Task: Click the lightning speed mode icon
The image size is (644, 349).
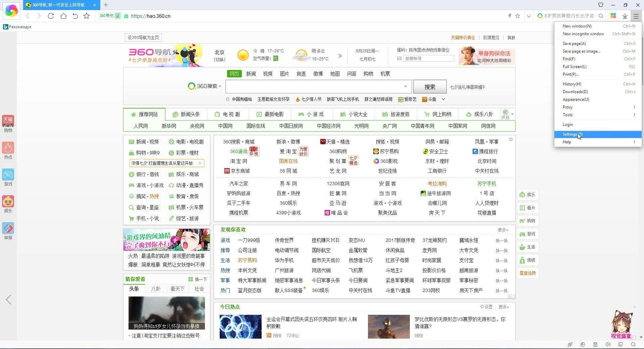Action: click(510, 16)
